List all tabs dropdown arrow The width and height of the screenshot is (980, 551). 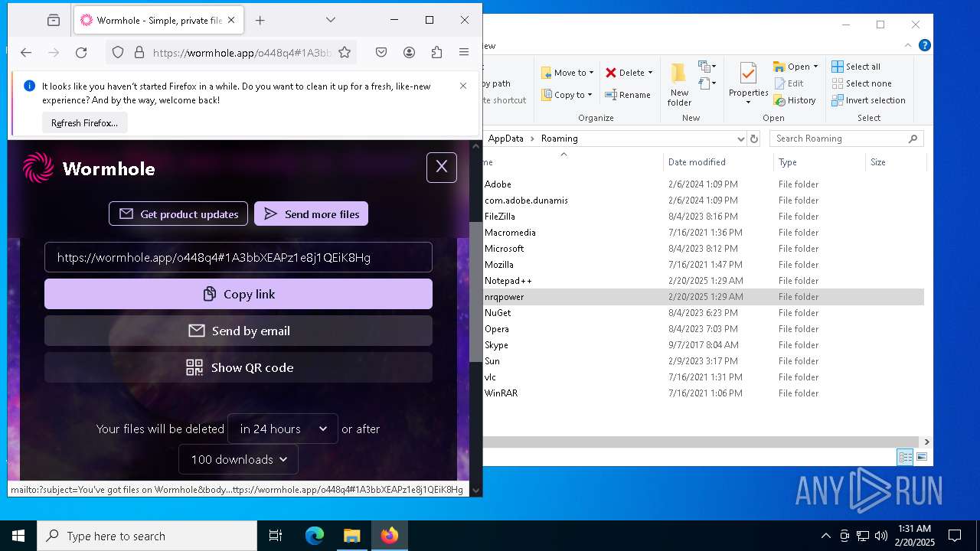point(331,20)
